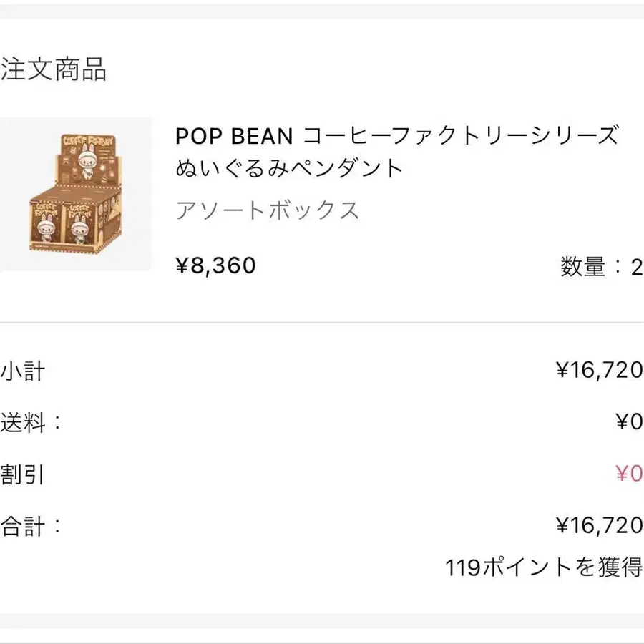Click the 注文商品 section header
The height and width of the screenshot is (644, 644).
click(54, 70)
